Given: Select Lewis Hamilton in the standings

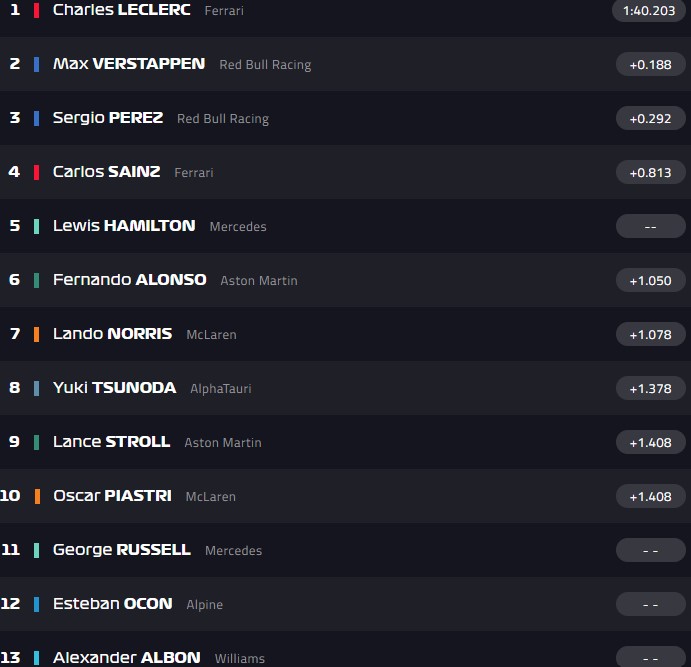Looking at the screenshot, I should (124, 226).
